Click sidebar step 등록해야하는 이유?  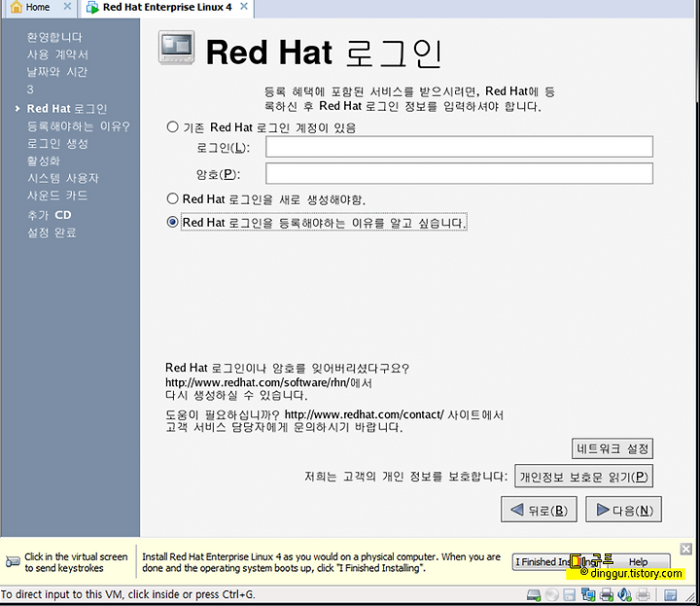[x=78, y=126]
